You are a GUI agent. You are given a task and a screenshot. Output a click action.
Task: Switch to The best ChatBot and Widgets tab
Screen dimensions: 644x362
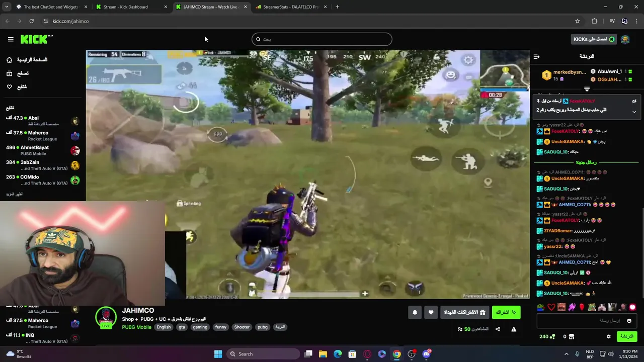50,7
